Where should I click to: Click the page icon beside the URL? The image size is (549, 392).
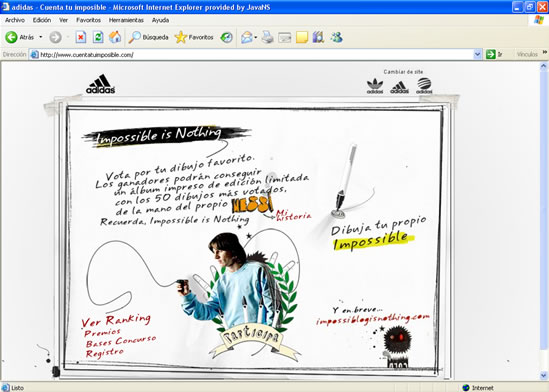34,55
